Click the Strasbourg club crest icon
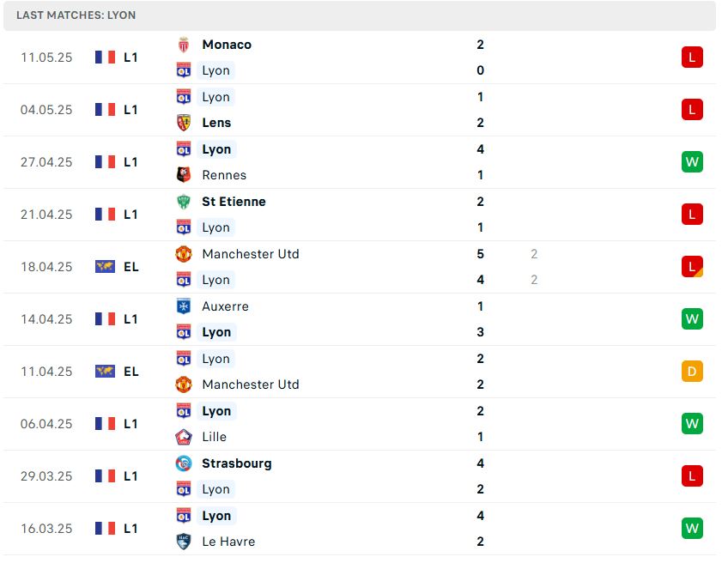Screen dimensions: 728x563 point(184,463)
